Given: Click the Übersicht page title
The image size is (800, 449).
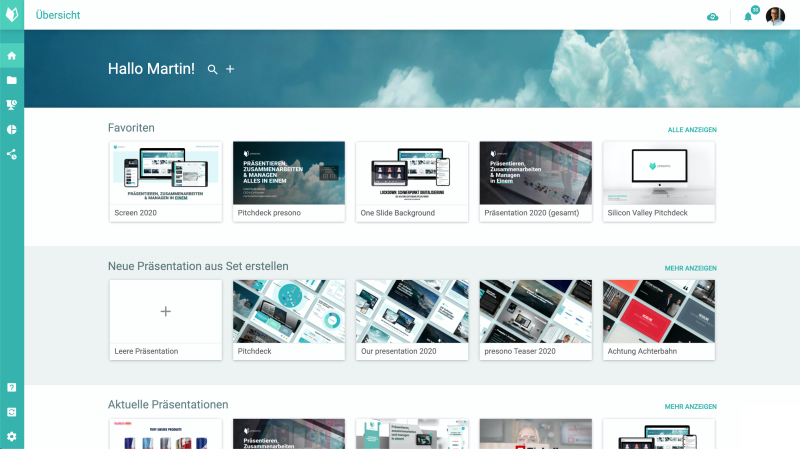Looking at the screenshot, I should [58, 15].
